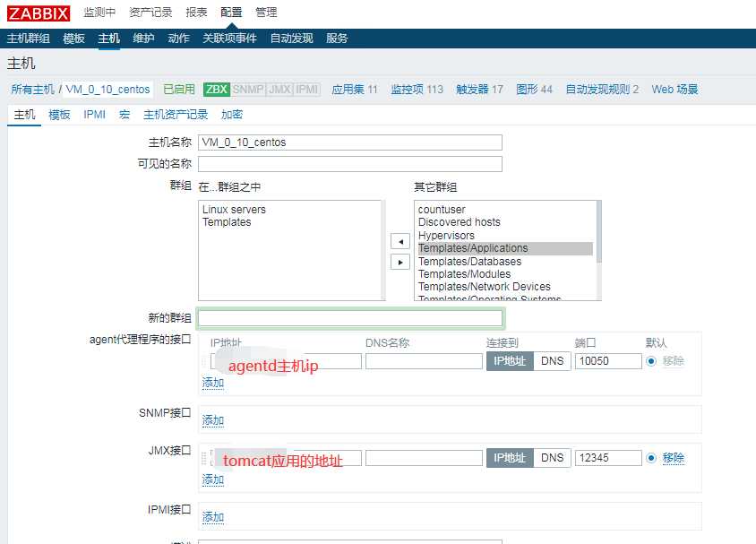
Task: Click the 主机名称 input field
Action: pyautogui.click(x=350, y=142)
